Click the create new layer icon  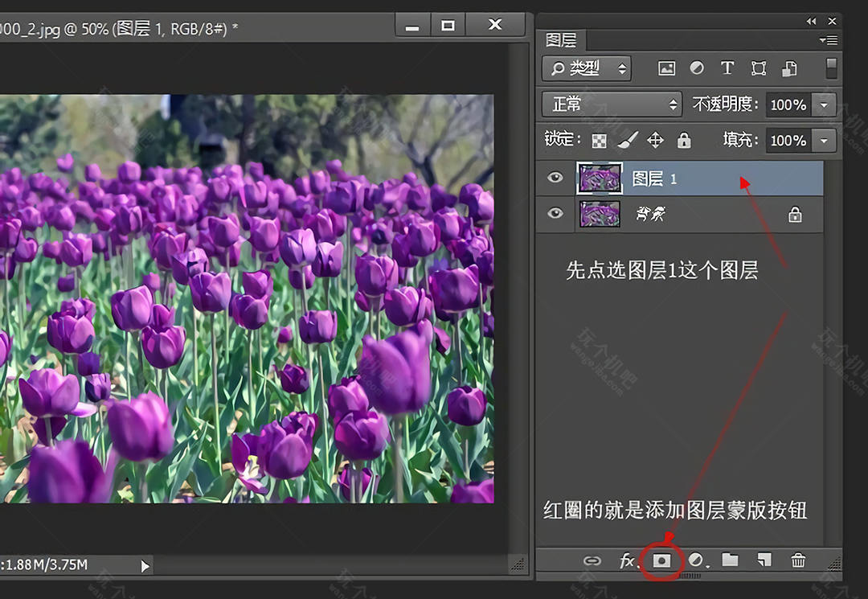[764, 560]
